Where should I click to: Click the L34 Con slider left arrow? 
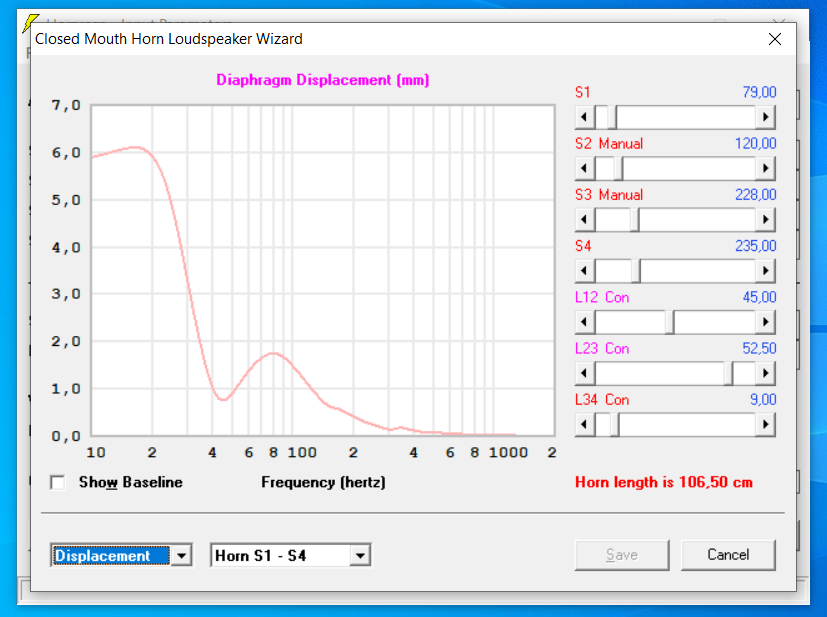point(584,424)
